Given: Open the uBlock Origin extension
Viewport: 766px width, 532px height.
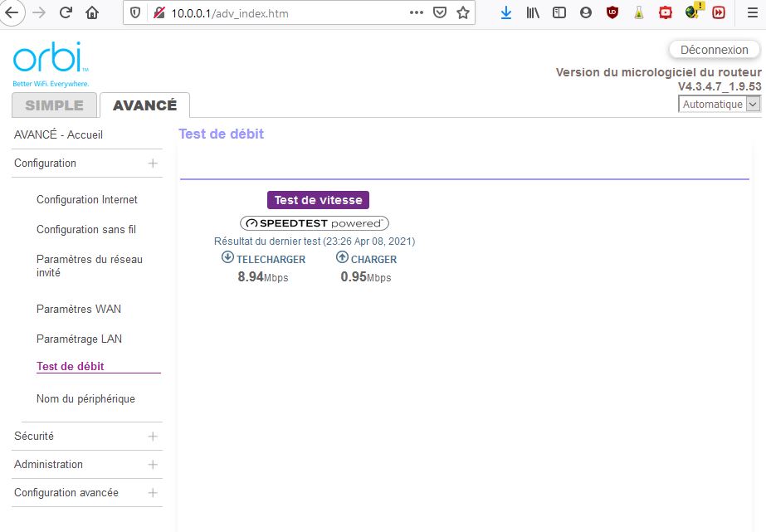Looking at the screenshot, I should pos(612,13).
